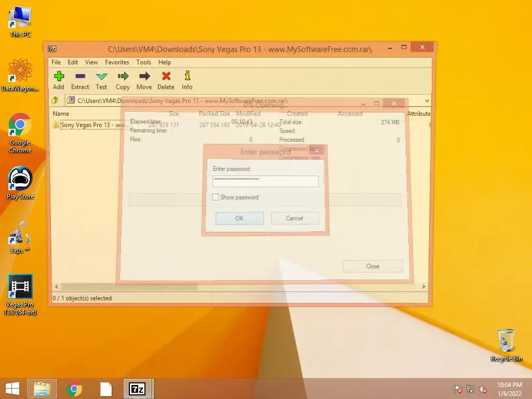Click the scroll right arrow in file list
This screenshot has height=399, width=532.
click(x=423, y=287)
